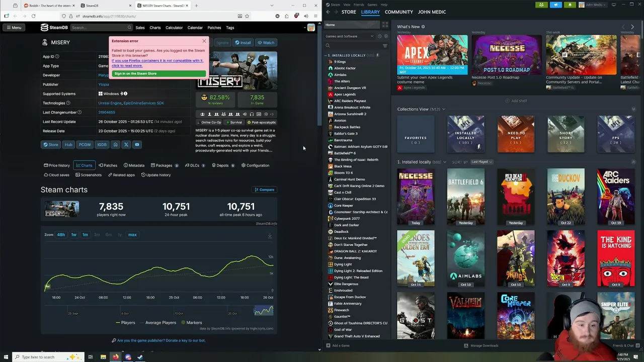The width and height of the screenshot is (644, 362).
Task: Open the X (Twitter) link button
Action: [x=126, y=145]
